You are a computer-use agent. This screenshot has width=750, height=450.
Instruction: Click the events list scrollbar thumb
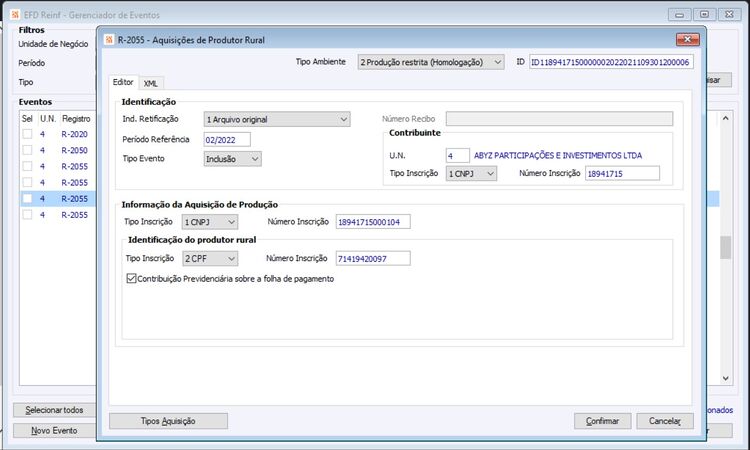(726, 247)
